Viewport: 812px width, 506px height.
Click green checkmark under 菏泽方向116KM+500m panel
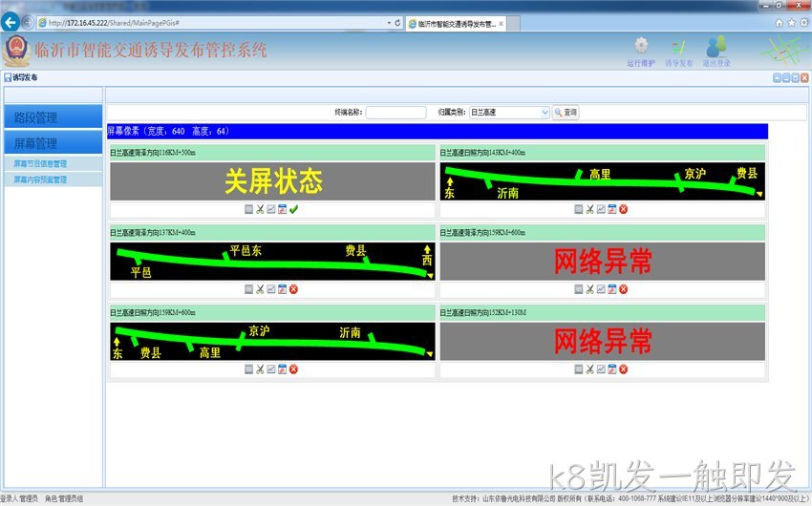[x=293, y=209]
